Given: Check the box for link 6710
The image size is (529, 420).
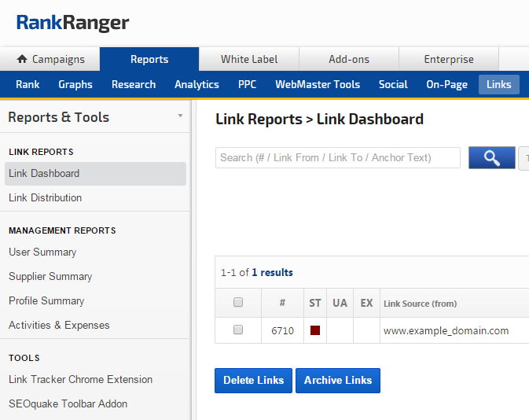Looking at the screenshot, I should 238,330.
